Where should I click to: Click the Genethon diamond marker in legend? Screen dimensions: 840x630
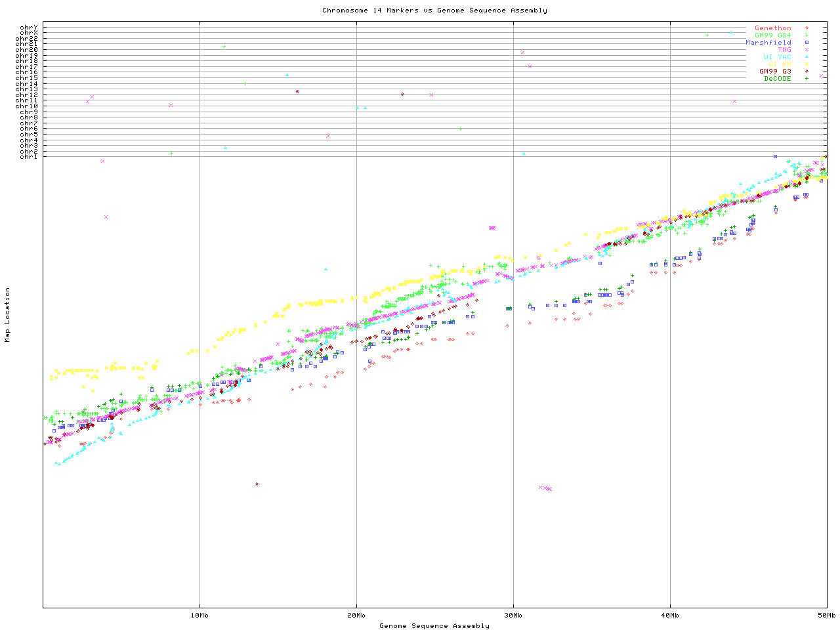click(807, 28)
